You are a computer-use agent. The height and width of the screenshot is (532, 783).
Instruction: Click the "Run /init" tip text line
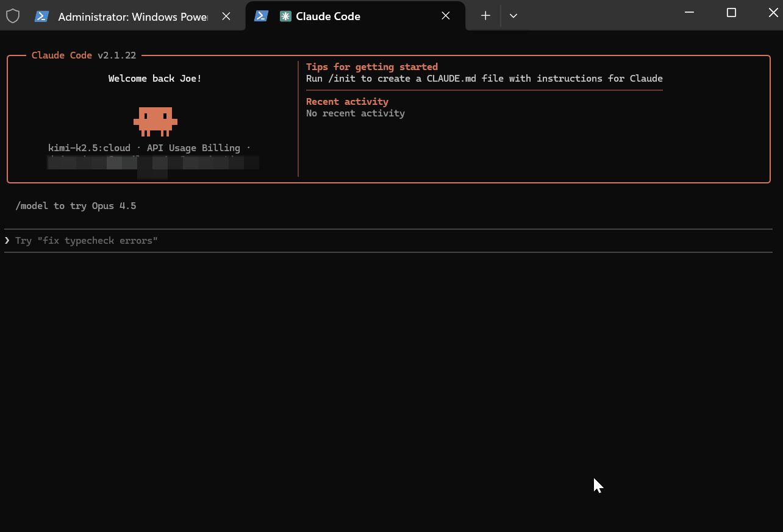(484, 79)
